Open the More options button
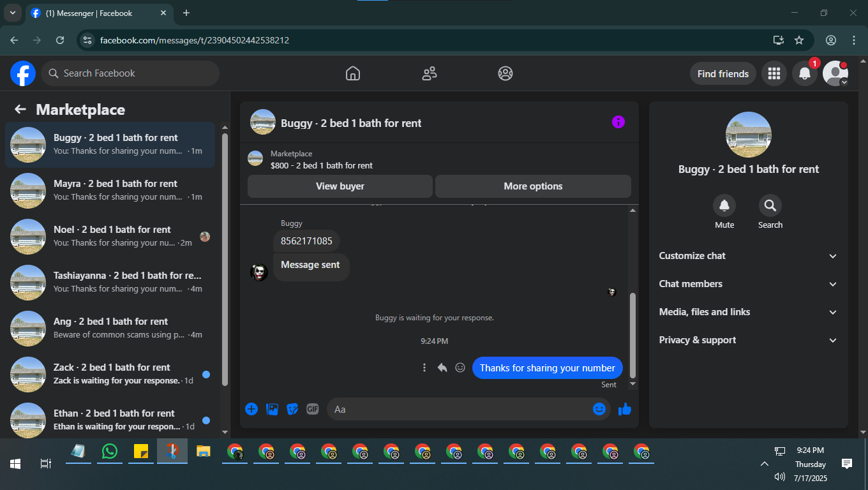The image size is (868, 490). point(533,186)
